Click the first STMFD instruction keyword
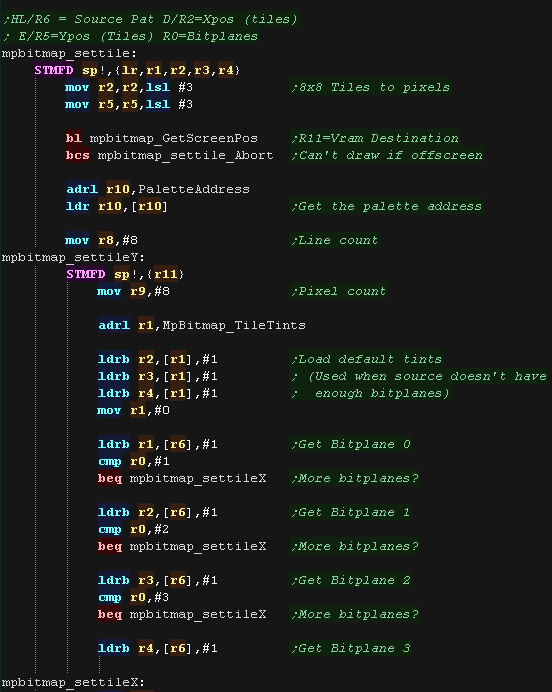This screenshot has height=692, width=552. click(x=54, y=70)
